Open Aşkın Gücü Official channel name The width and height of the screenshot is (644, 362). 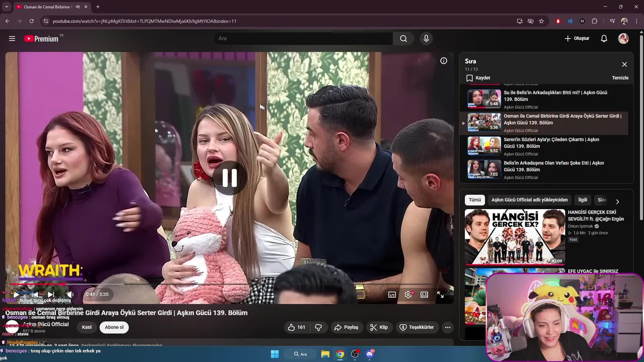click(46, 324)
